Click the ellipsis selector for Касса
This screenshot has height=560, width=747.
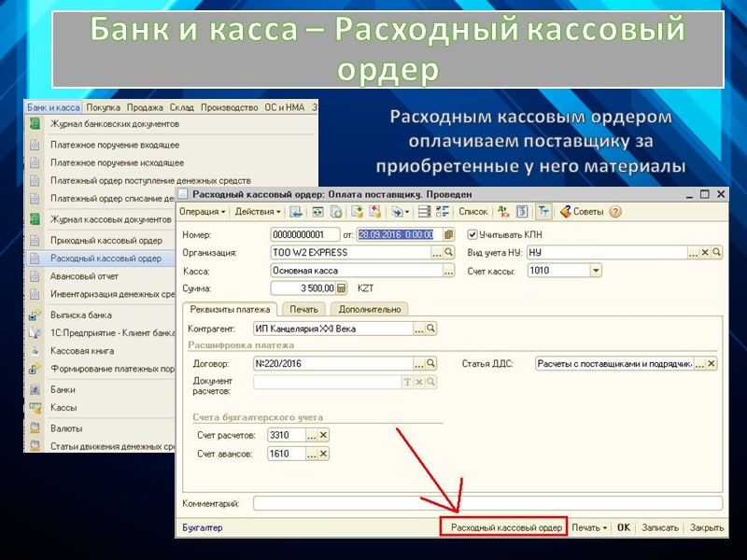pyautogui.click(x=448, y=271)
